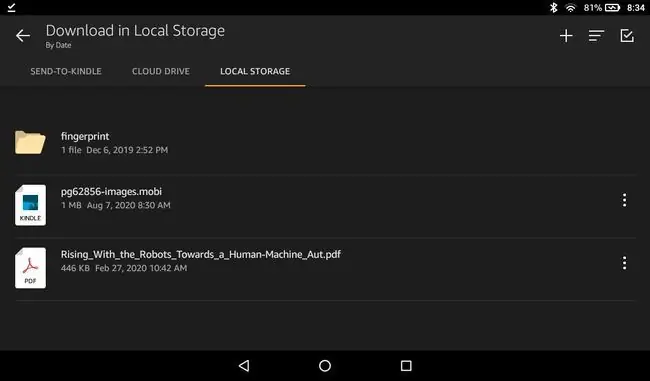Viewport: 650px width, 381px height.
Task: Select the Local Storage tab
Action: (x=255, y=71)
